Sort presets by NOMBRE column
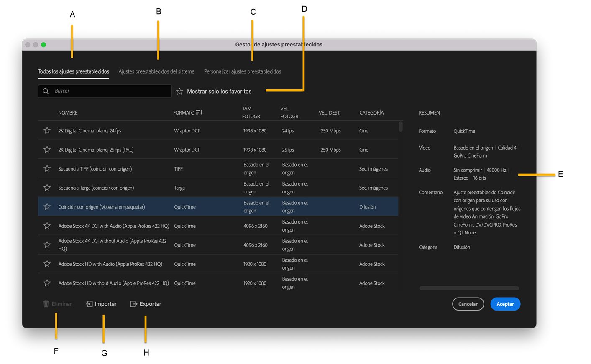This screenshot has height=364, width=591. (68, 113)
